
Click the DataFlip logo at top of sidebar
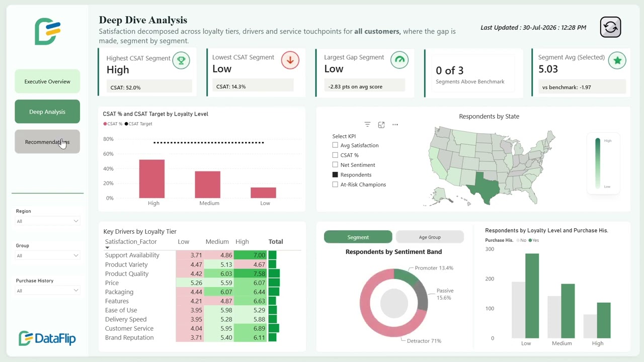click(x=47, y=31)
